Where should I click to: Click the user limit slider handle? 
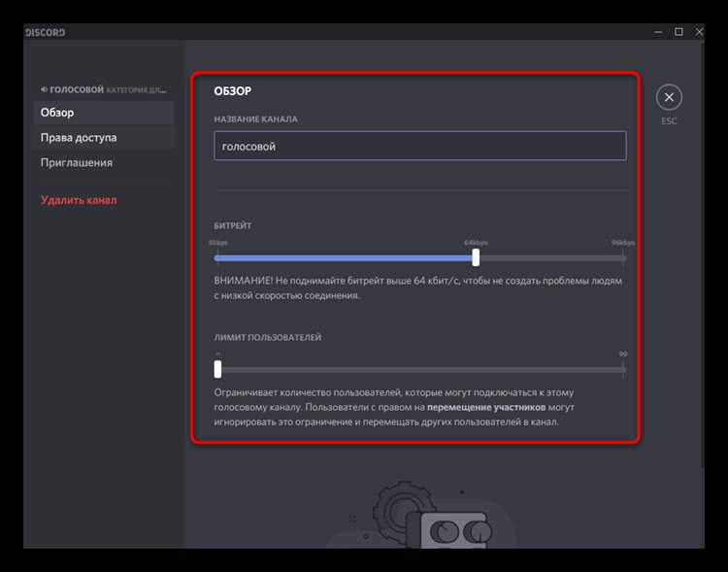coord(217,369)
